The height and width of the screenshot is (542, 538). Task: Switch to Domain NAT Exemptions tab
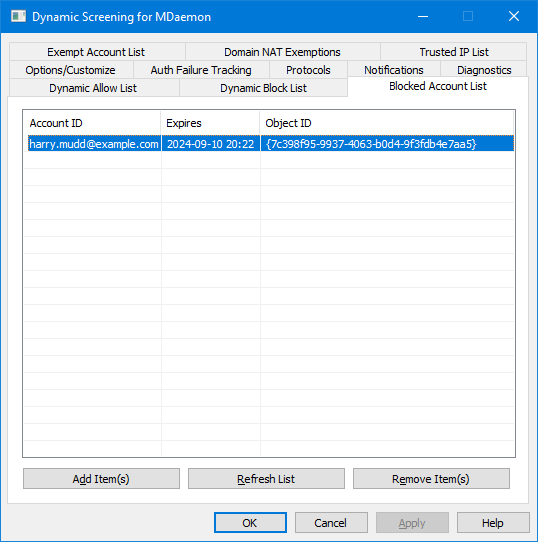coord(282,52)
